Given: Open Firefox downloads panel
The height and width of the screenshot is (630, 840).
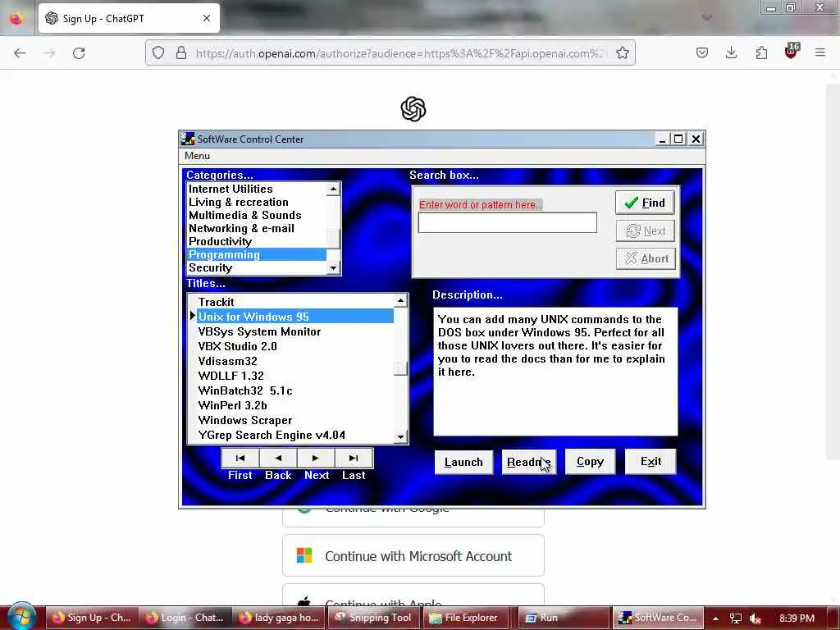Looking at the screenshot, I should click(731, 53).
